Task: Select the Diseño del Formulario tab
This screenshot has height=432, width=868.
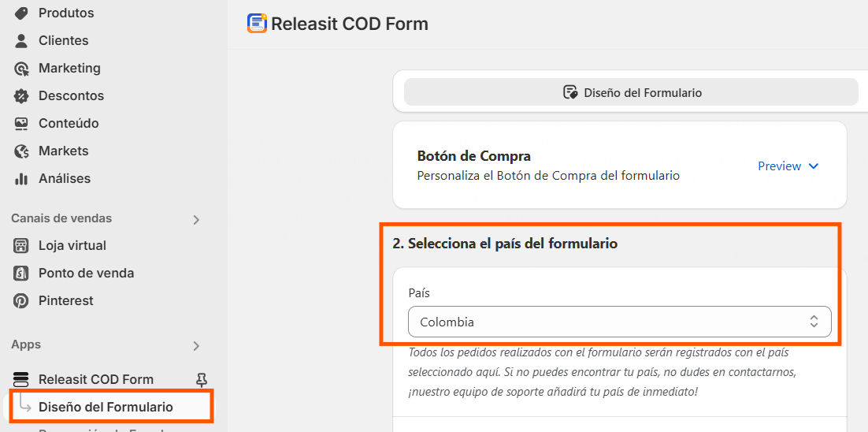Action: 631,92
